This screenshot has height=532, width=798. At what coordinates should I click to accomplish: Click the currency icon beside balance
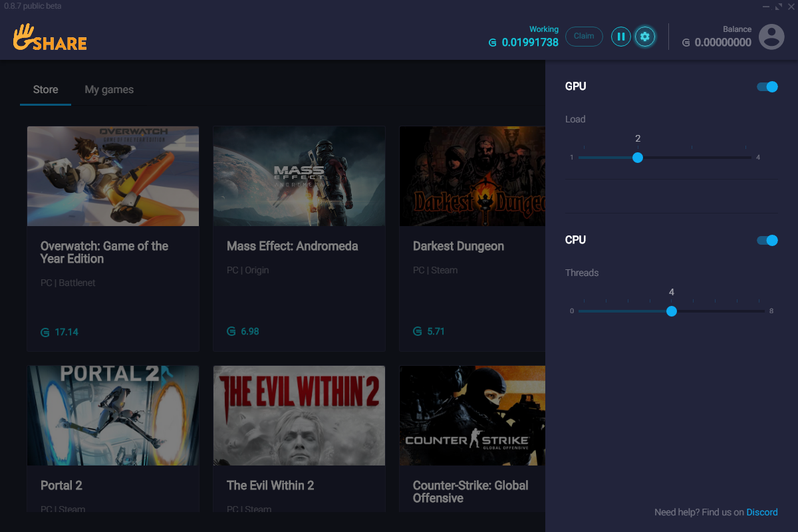pos(686,43)
